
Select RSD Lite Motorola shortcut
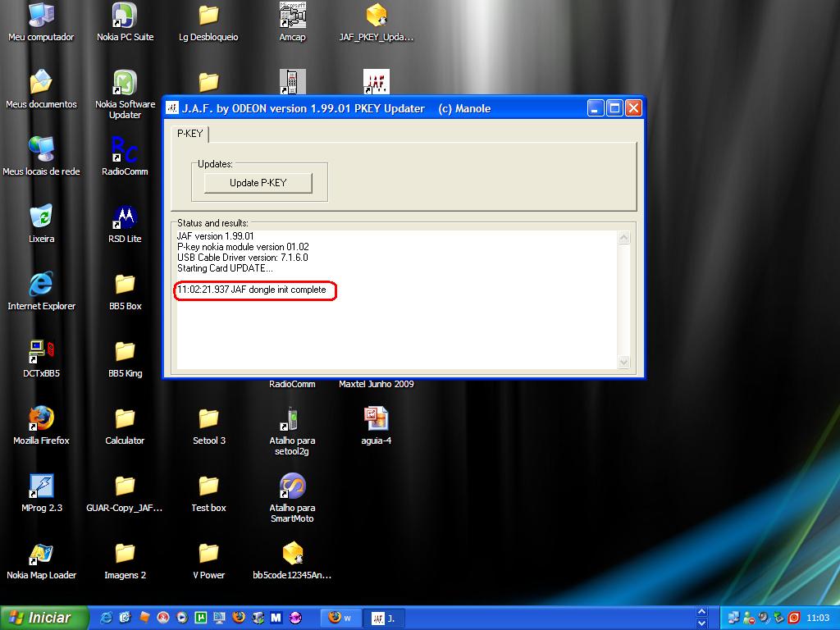[125, 225]
